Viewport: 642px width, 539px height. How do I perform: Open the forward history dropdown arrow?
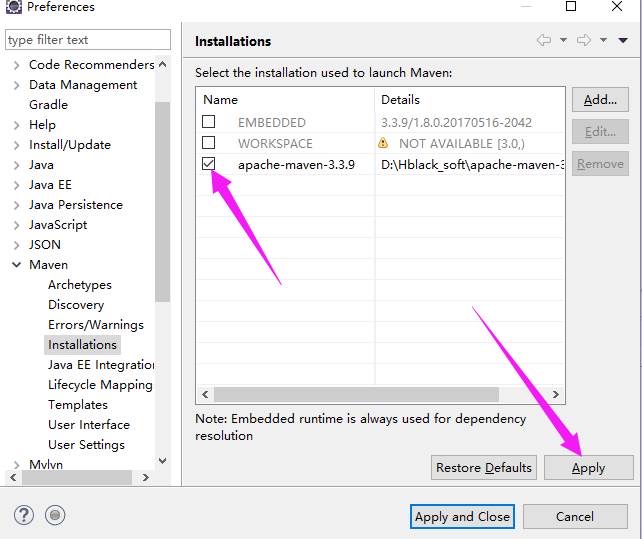pos(603,40)
